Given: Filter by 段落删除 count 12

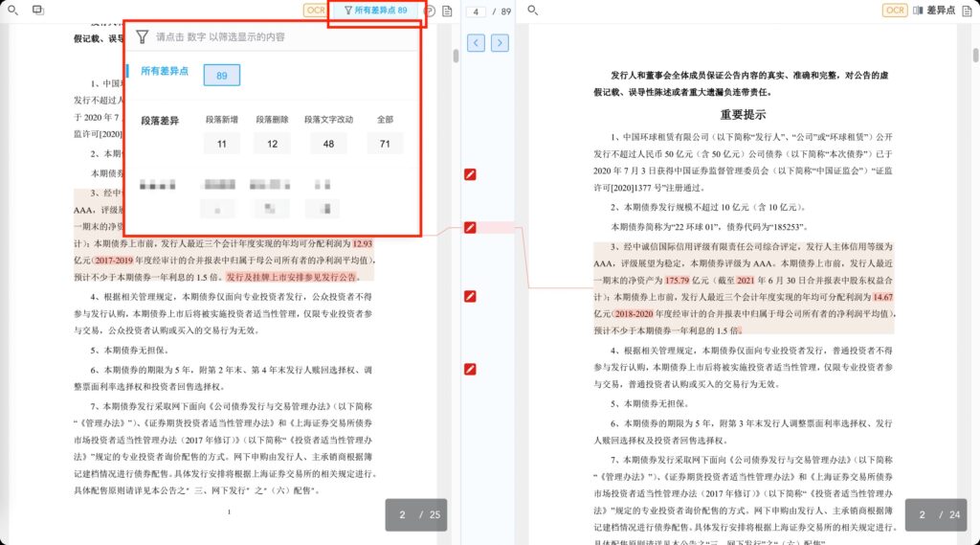Looking at the screenshot, I should [x=272, y=145].
